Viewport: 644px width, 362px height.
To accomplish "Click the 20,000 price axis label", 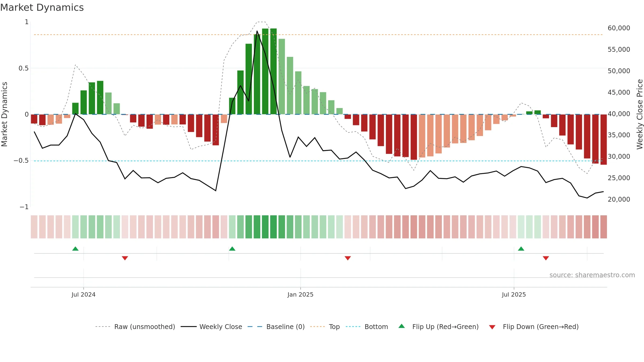I will (619, 199).
